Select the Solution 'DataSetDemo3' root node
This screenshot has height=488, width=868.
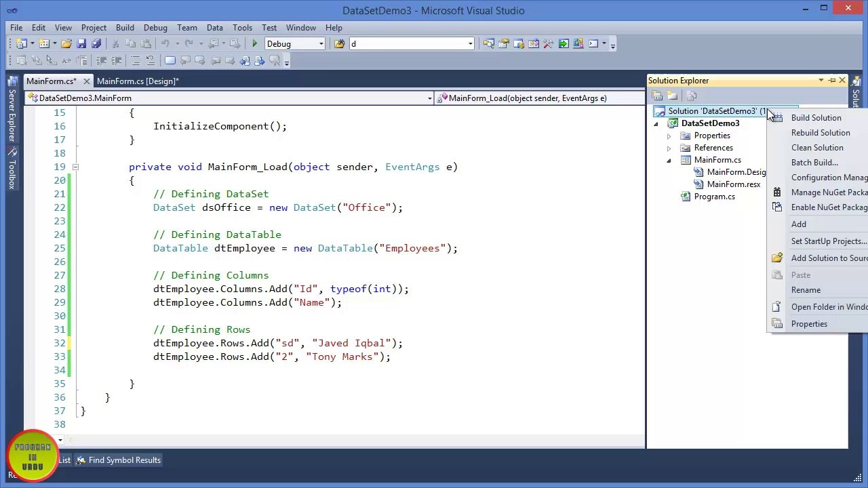717,111
